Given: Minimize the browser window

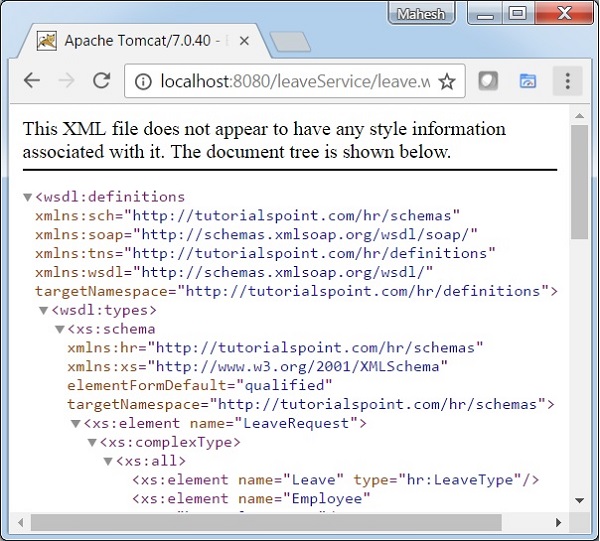Looking at the screenshot, I should pyautogui.click(x=485, y=14).
